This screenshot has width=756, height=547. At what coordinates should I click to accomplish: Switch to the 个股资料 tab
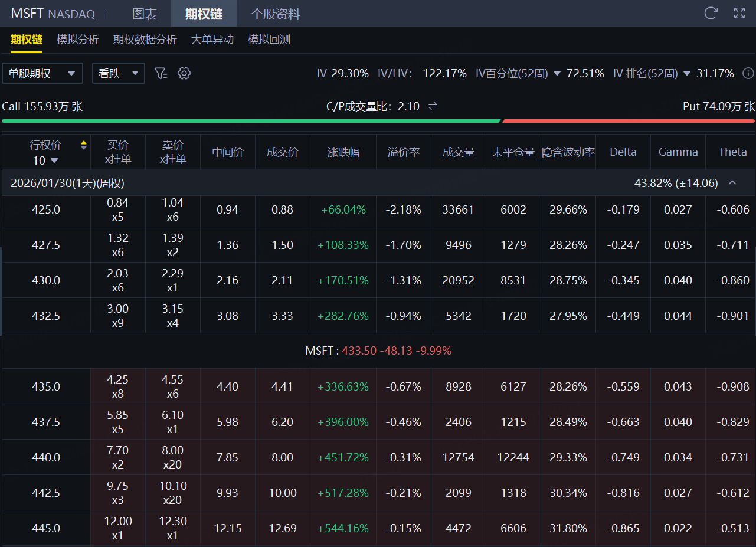[x=275, y=14]
